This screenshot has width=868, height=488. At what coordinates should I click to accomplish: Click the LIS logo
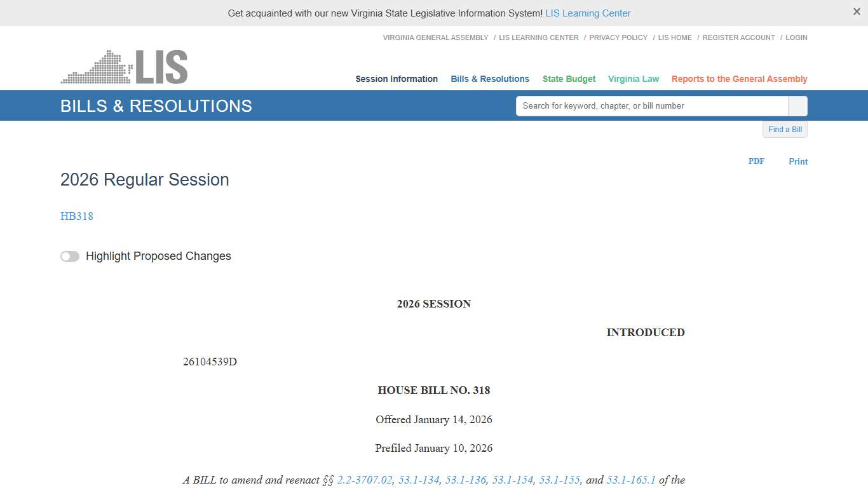coord(123,66)
